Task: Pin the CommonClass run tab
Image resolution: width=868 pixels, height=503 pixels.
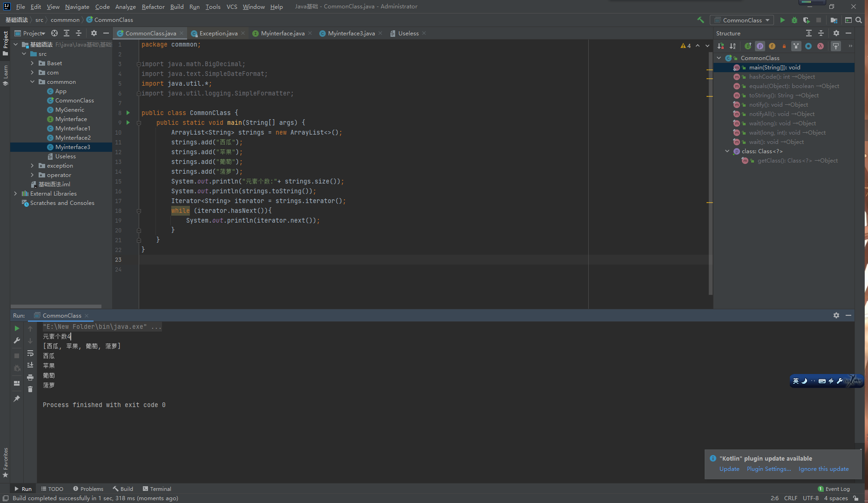Action: pos(17,399)
